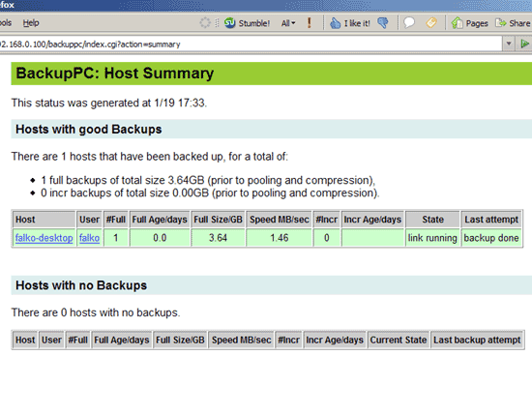Click the Incr Age/days header in good backups table

point(372,220)
